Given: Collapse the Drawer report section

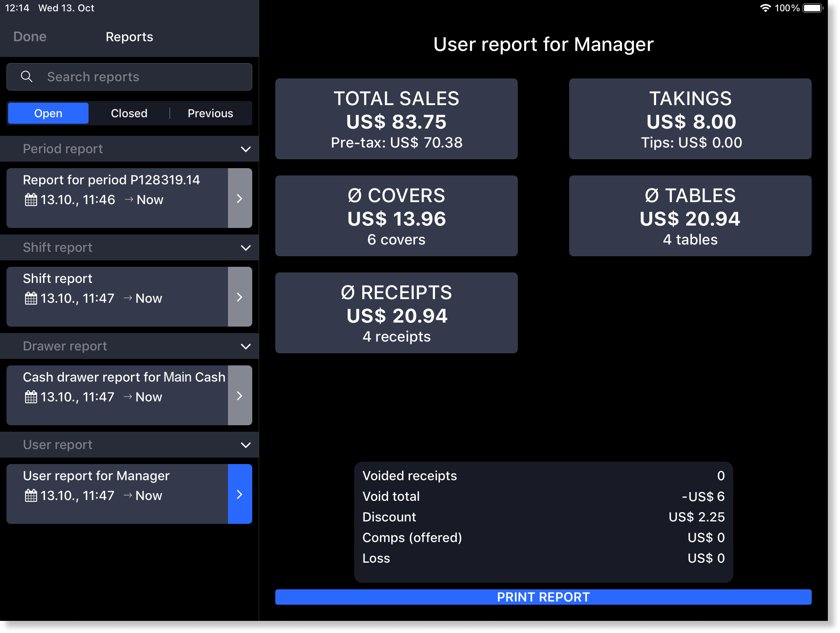Looking at the screenshot, I should point(246,346).
